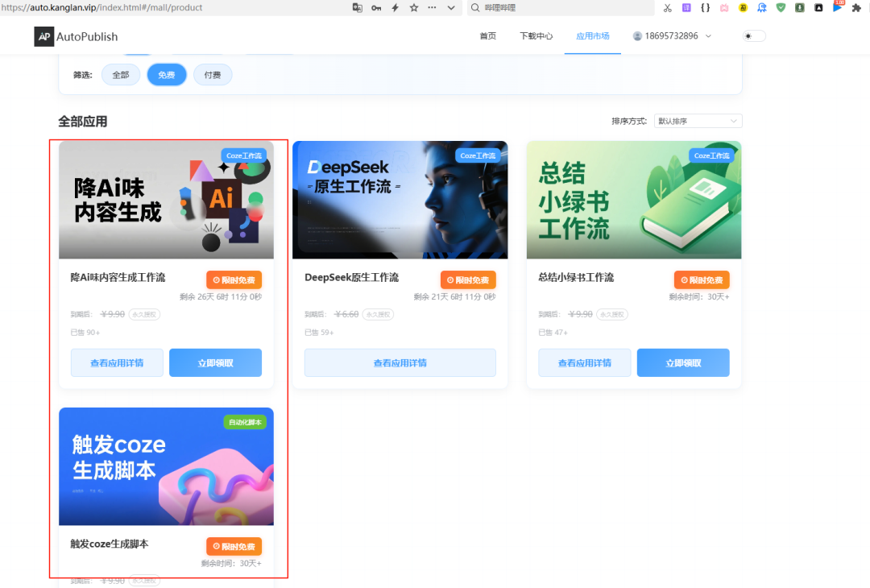Click 限时免费 badge on 触发coze生成脚本

pyautogui.click(x=234, y=546)
